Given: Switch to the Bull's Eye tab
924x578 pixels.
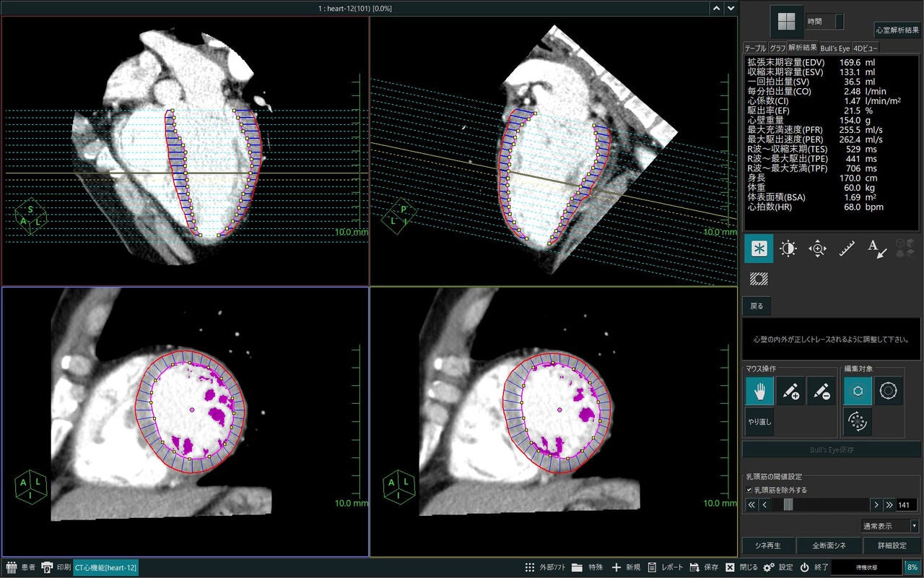Looking at the screenshot, I should pyautogui.click(x=835, y=48).
